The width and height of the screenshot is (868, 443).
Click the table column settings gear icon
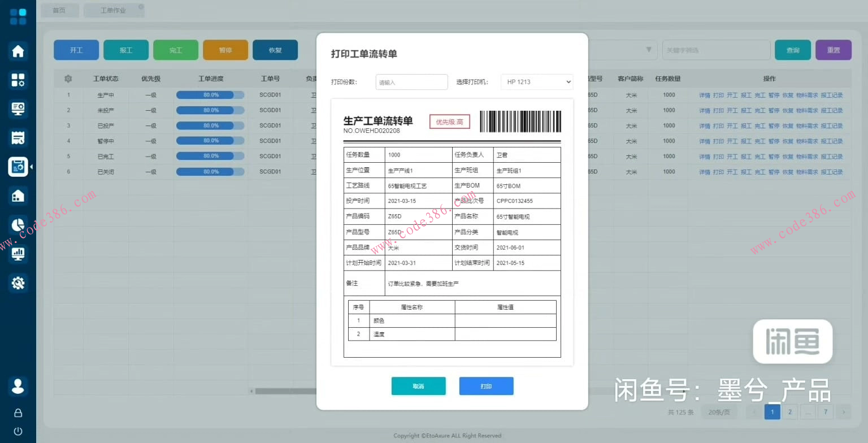tap(68, 79)
